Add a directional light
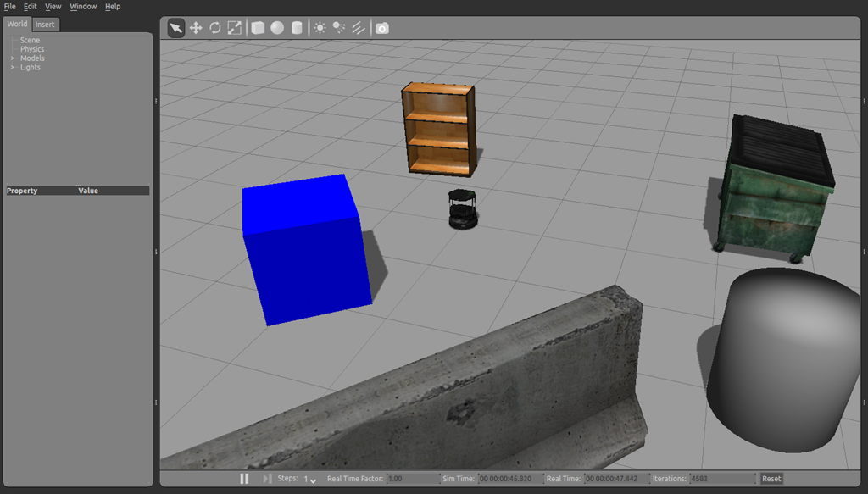 coord(359,28)
